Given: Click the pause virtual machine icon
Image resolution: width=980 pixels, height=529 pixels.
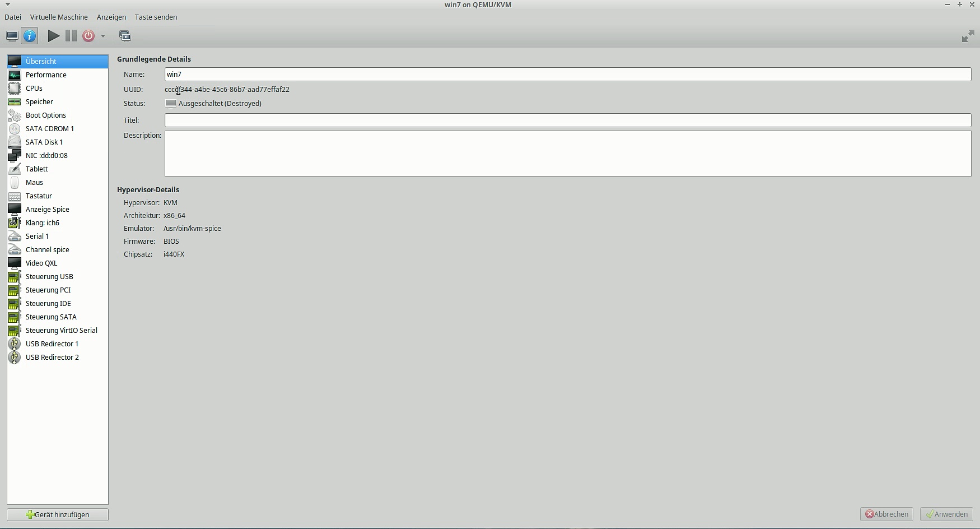Looking at the screenshot, I should [x=71, y=36].
